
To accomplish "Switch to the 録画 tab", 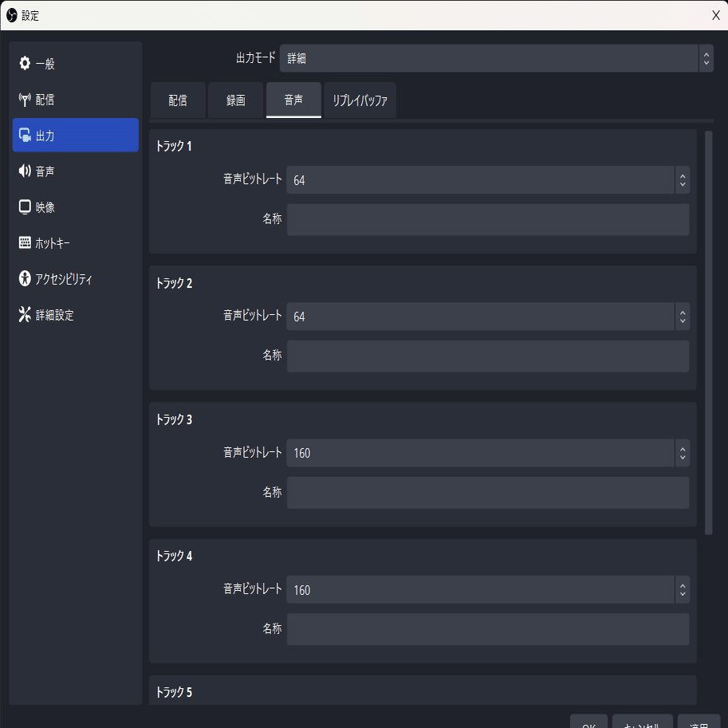I will (236, 100).
